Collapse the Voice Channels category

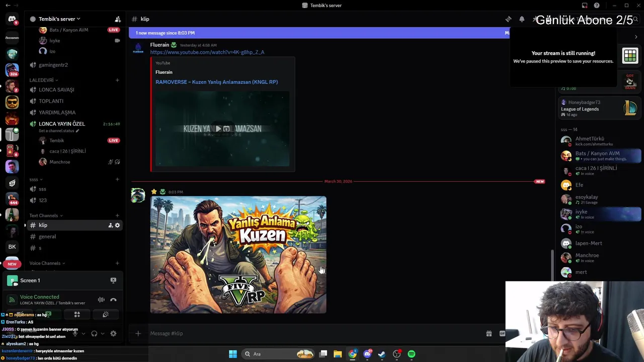point(47,263)
